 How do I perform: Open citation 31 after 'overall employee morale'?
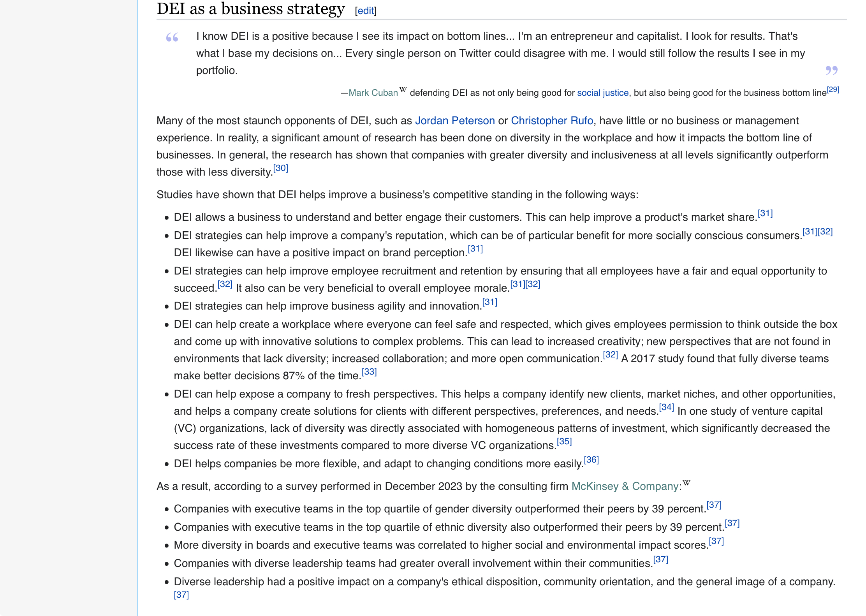tap(518, 284)
